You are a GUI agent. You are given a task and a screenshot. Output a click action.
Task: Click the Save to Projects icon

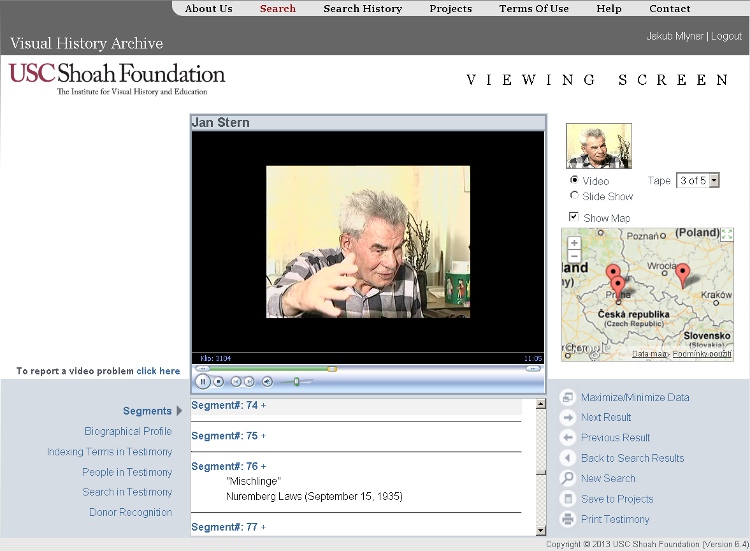coord(568,499)
